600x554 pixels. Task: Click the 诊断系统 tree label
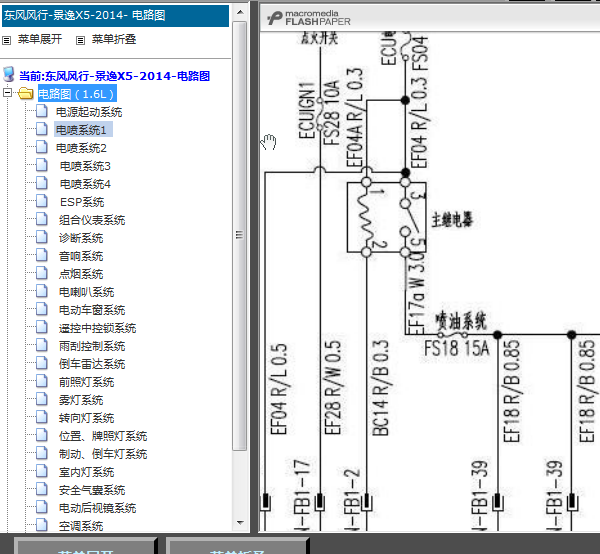[81, 238]
